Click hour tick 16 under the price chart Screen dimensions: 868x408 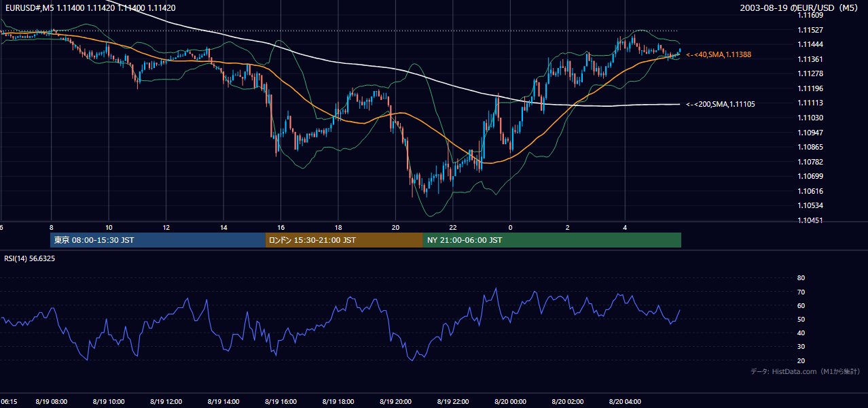(x=281, y=227)
